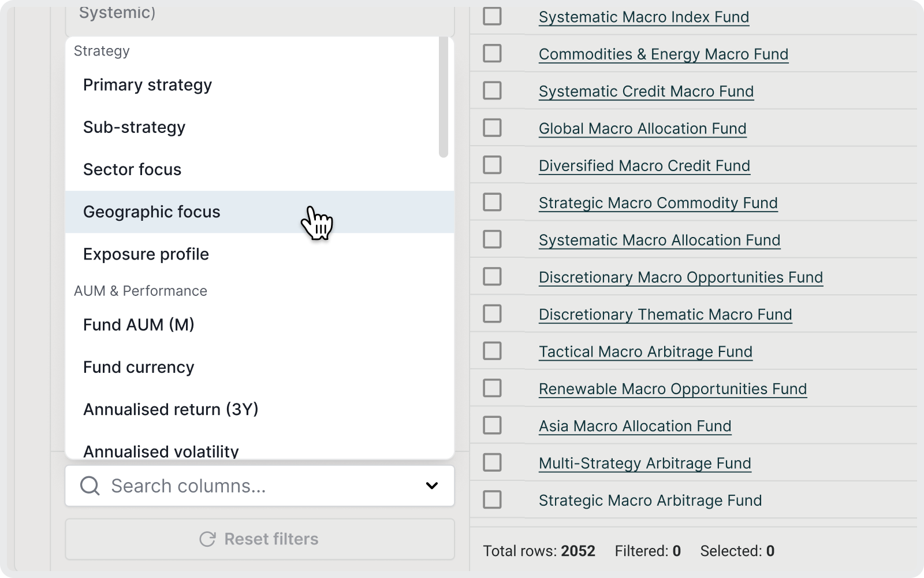
Task: Click the reset arrow icon
Action: pyautogui.click(x=207, y=539)
